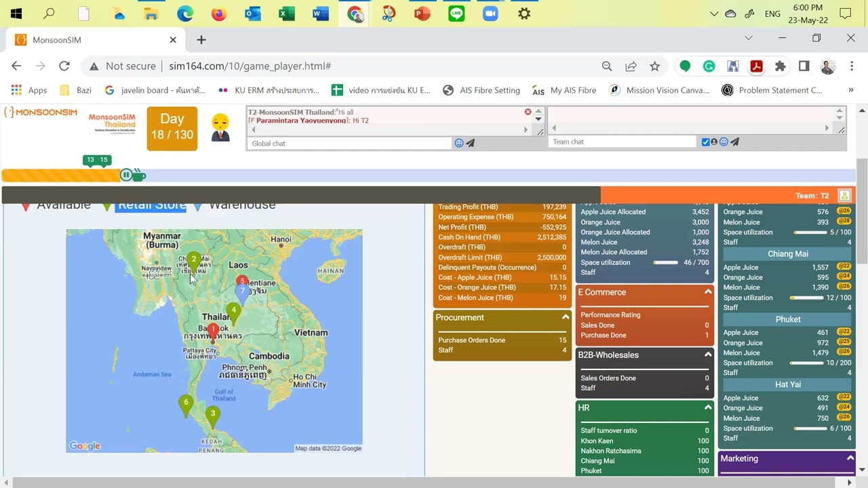
Task: Collapse the Marketing panel
Action: [x=850, y=459]
